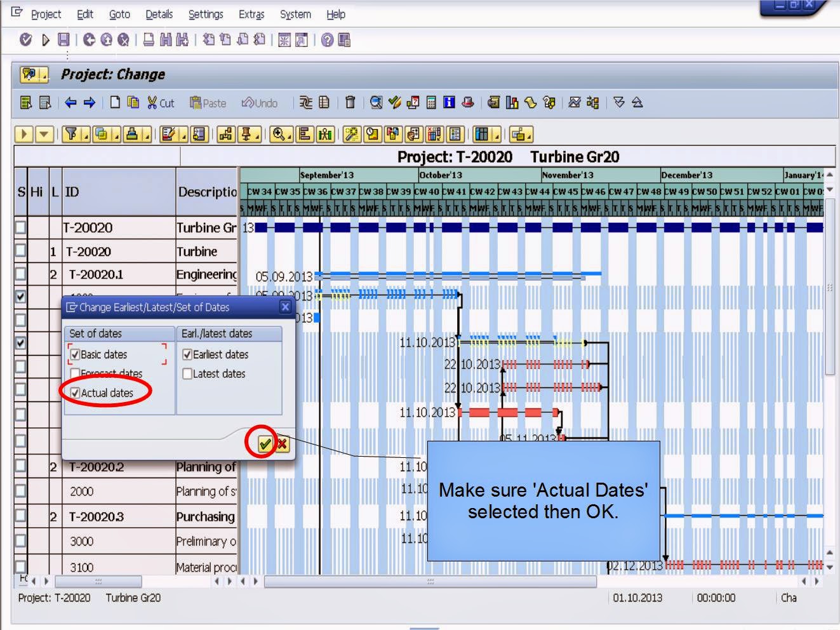Image resolution: width=840 pixels, height=630 pixels.
Task: Open the Settings menu
Action: (x=205, y=14)
